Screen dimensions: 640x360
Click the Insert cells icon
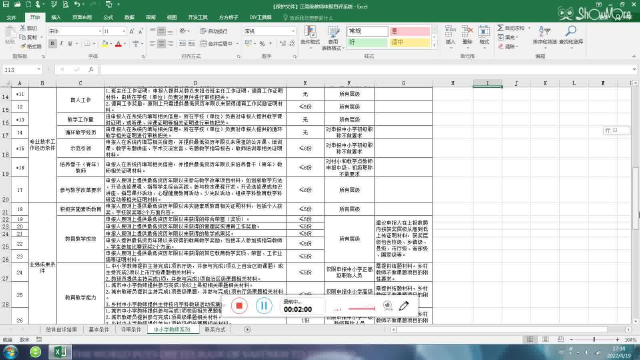point(450,32)
